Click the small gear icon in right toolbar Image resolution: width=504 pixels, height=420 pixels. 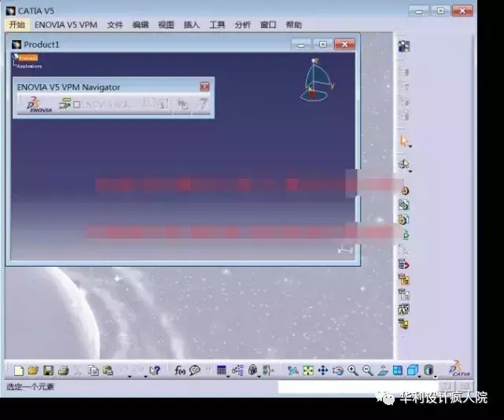pyautogui.click(x=405, y=191)
